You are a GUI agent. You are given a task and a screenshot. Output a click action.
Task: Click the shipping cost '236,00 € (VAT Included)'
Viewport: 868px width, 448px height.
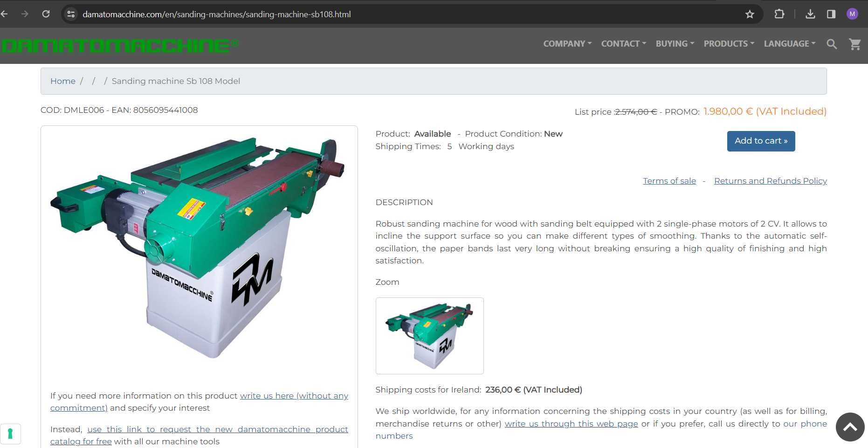pos(534,390)
